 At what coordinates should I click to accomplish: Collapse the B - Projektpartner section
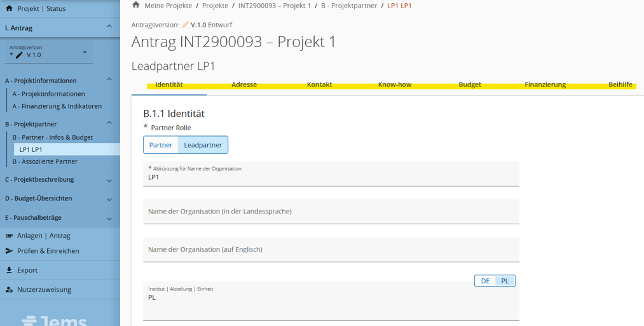[x=109, y=123]
